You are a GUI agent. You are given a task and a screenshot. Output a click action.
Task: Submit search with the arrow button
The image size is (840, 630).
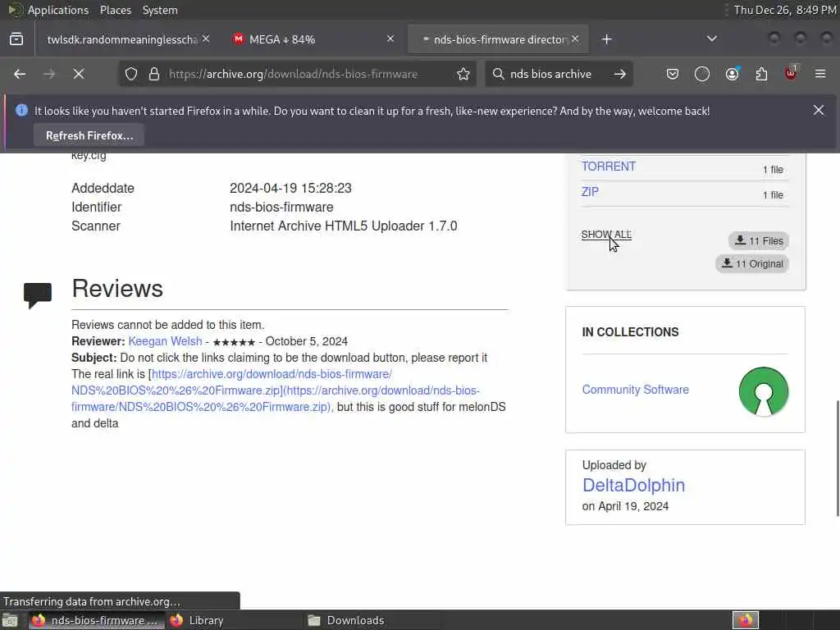pos(620,74)
